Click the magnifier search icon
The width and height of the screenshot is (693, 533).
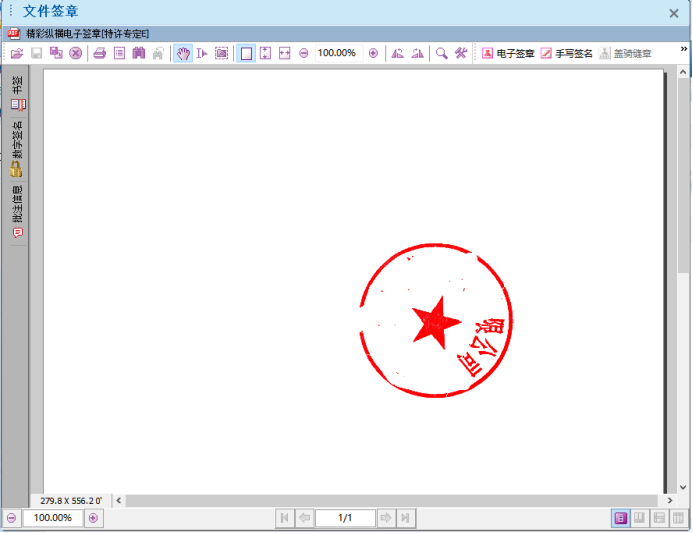442,53
